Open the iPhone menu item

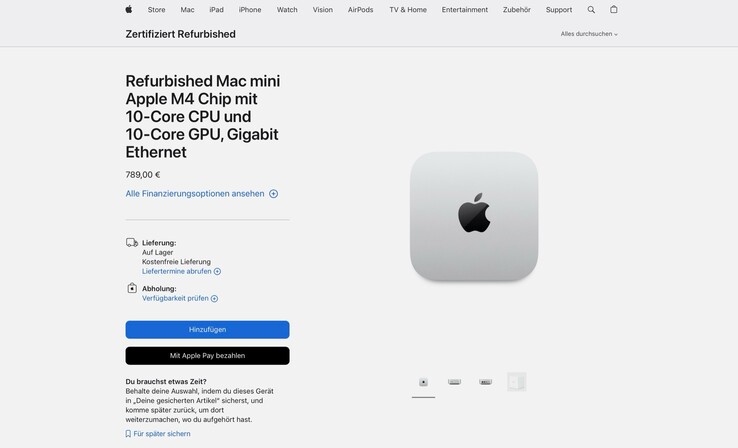coord(250,9)
